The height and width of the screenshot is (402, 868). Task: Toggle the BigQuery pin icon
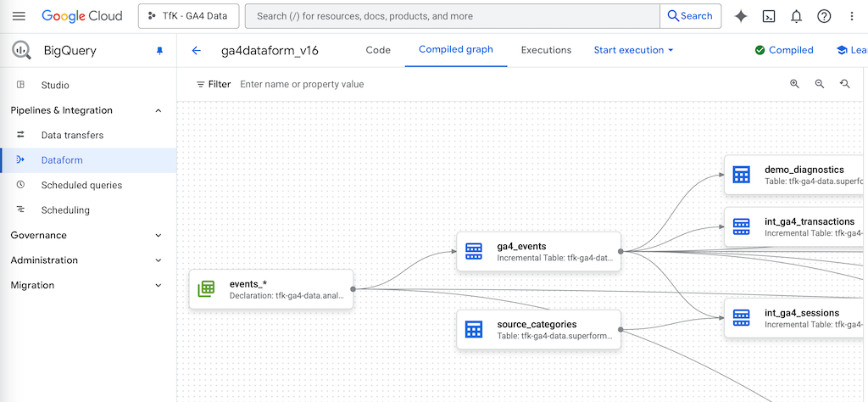(160, 51)
